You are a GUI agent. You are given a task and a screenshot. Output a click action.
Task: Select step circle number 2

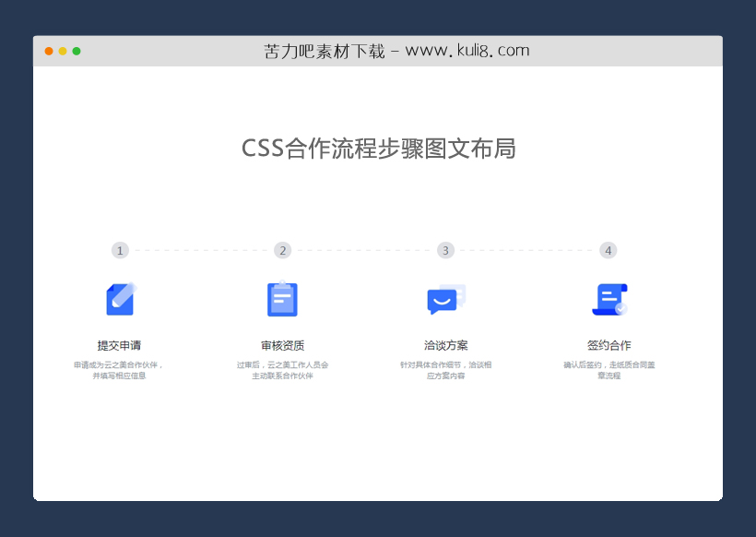282,250
